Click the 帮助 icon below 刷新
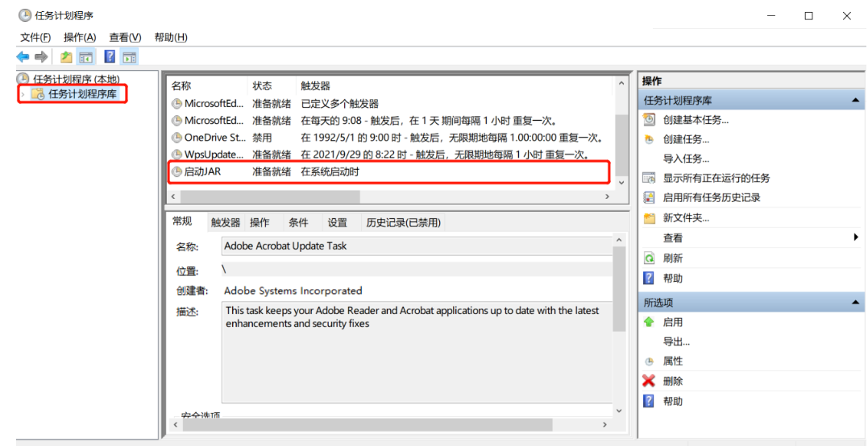Viewport: 868px width, 446px height. 649,278
